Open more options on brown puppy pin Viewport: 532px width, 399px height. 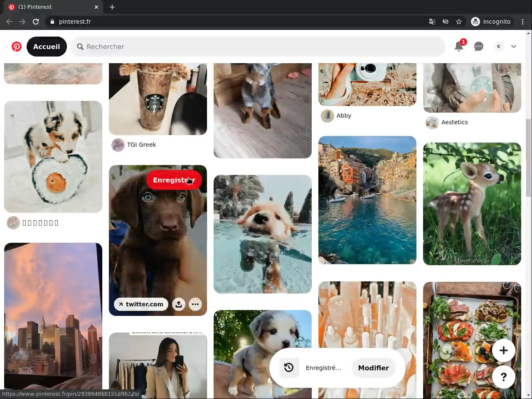195,304
